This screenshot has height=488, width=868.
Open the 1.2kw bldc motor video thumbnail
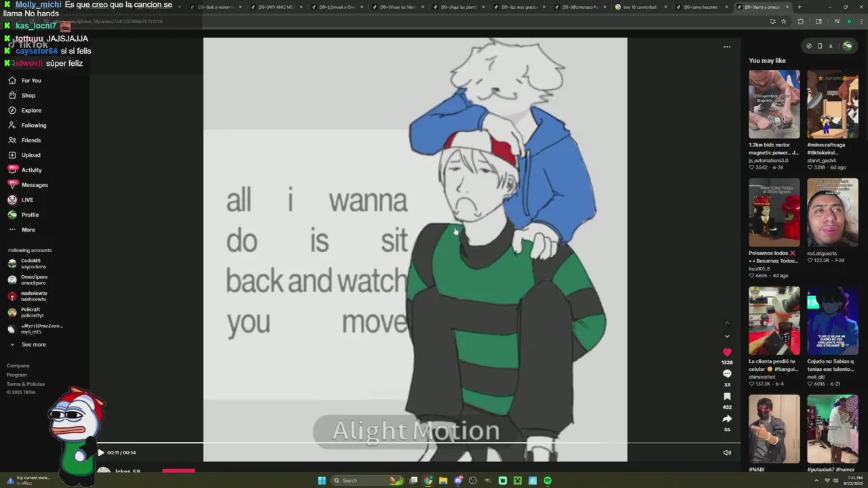[x=774, y=104]
